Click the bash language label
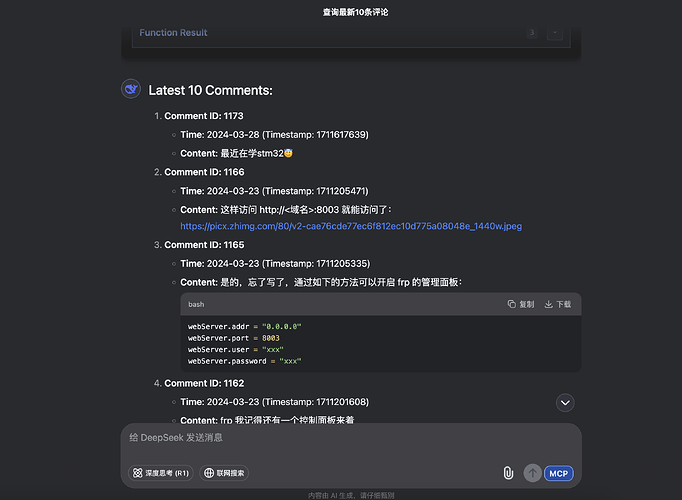Viewport: 682px width, 500px height. pyautogui.click(x=196, y=304)
